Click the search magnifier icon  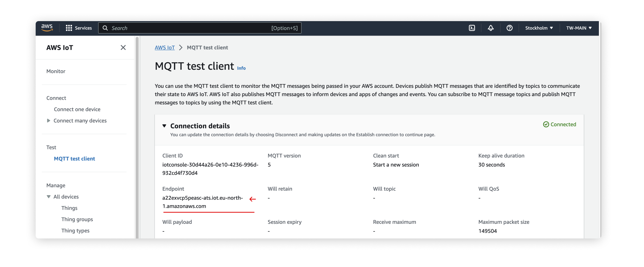coord(105,28)
